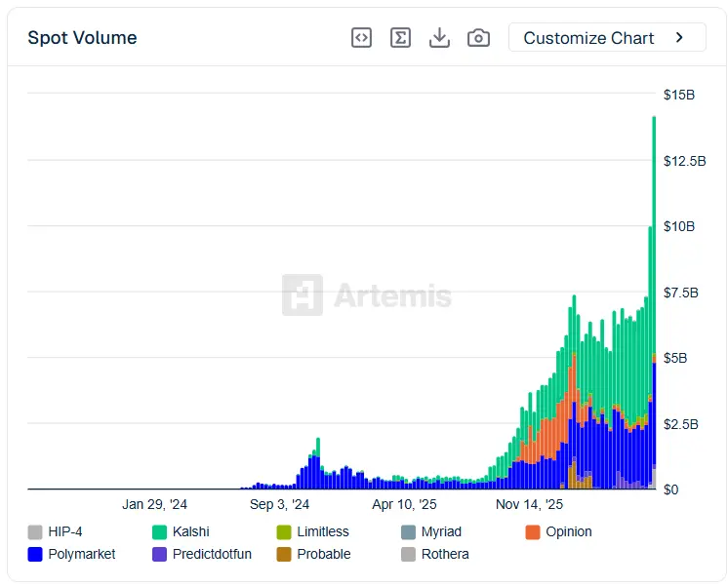Click the Myriad legend label
The height and width of the screenshot is (587, 728).
click(x=441, y=531)
